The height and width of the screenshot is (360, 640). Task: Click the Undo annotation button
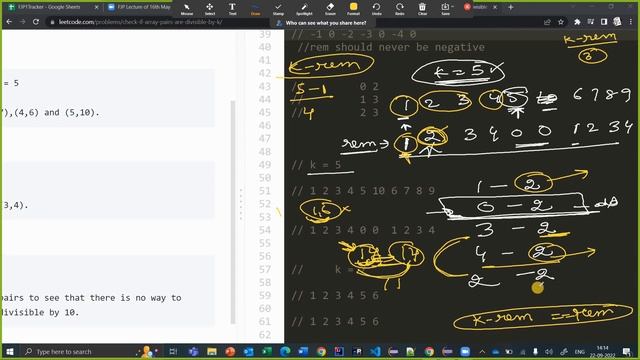pyautogui.click(x=376, y=9)
